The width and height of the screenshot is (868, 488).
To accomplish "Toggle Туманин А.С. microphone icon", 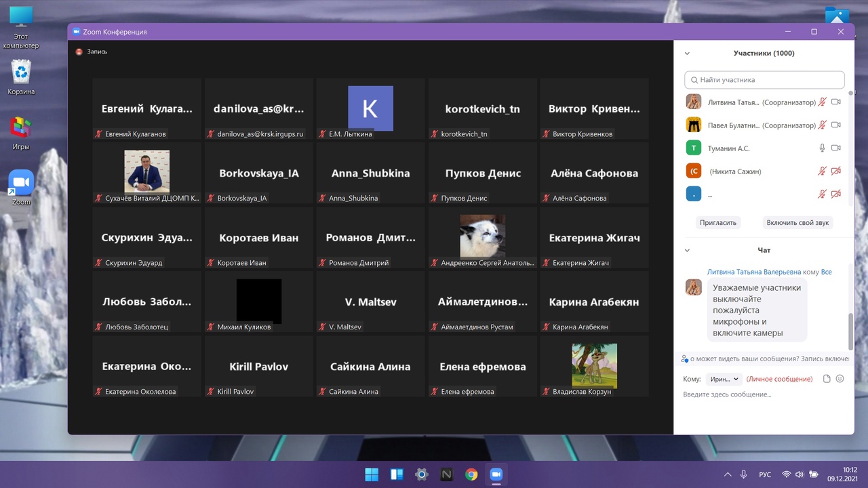I will (822, 148).
